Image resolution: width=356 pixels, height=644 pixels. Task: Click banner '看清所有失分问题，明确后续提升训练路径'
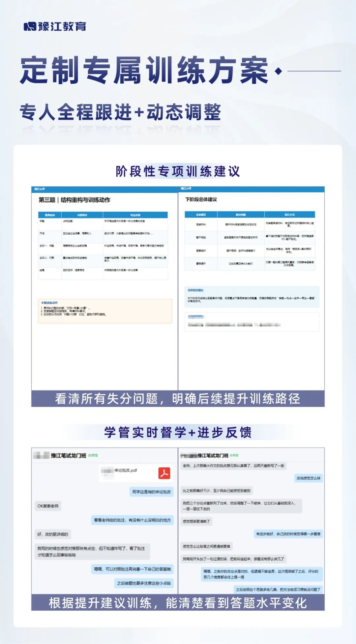[x=178, y=398]
